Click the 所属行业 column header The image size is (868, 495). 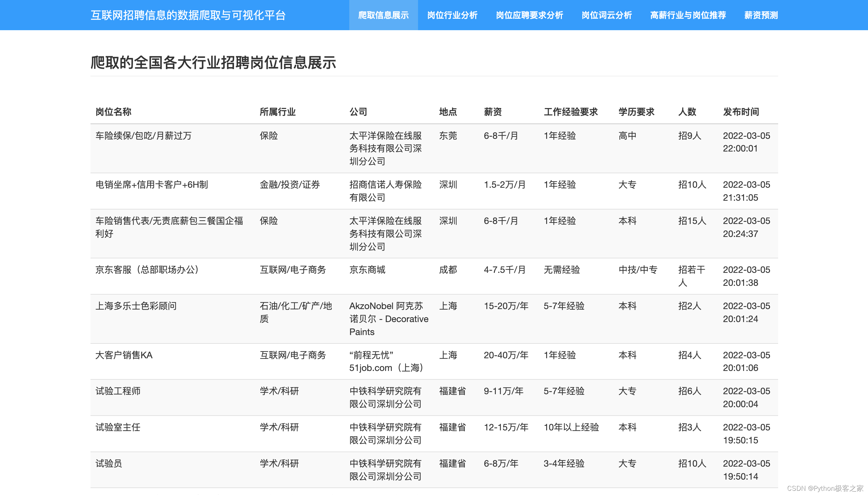coord(277,112)
